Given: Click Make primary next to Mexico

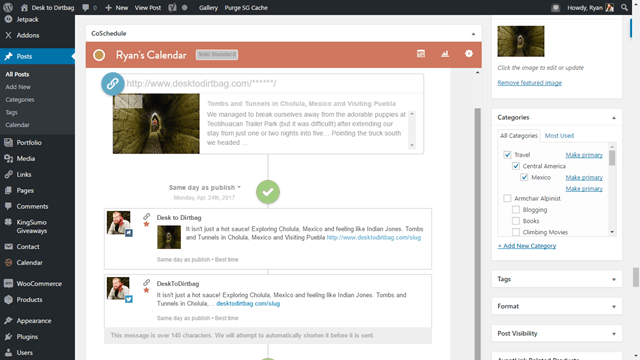Looking at the screenshot, I should click(584, 177).
